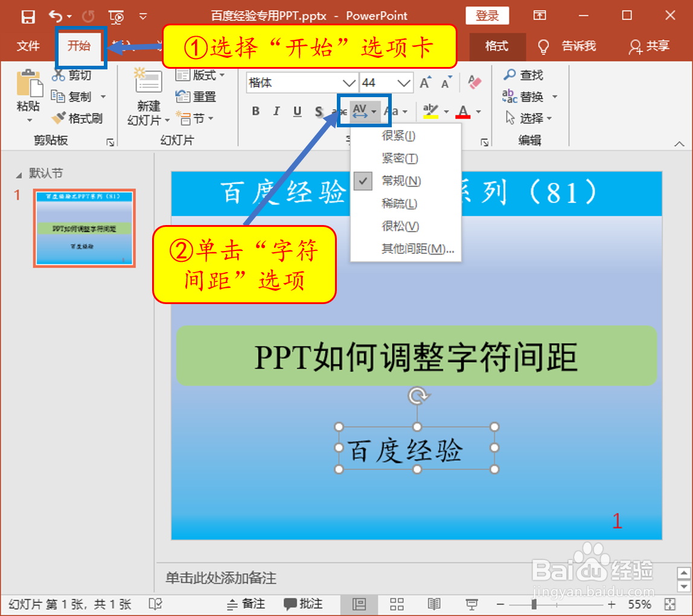Click 新建幻灯片 new slide icon
This screenshot has height=616, width=693.
click(x=148, y=81)
